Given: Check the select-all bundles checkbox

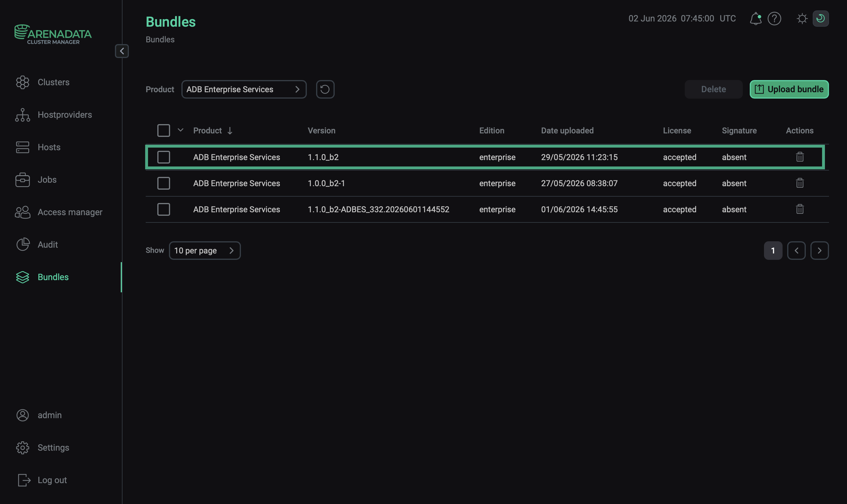Looking at the screenshot, I should click(163, 130).
